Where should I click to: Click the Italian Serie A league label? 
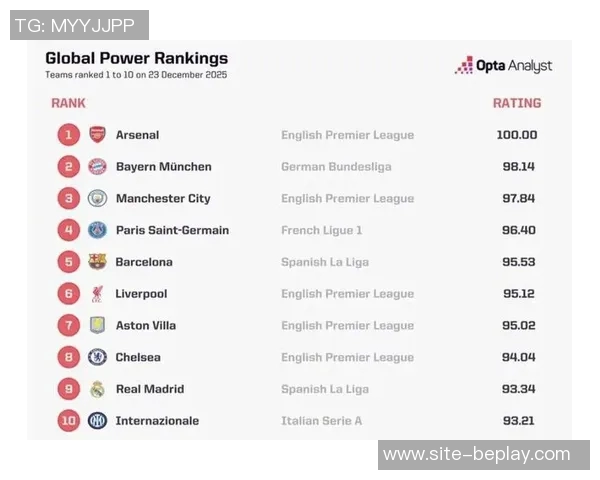322,421
